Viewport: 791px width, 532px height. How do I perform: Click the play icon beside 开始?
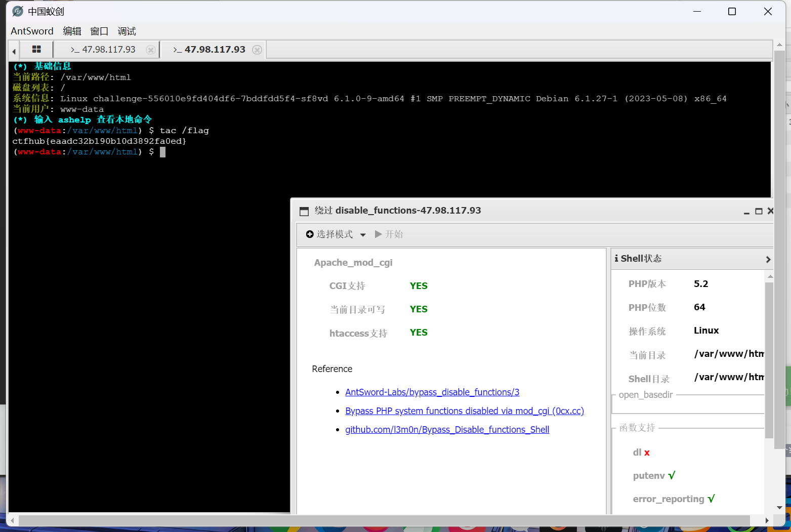coord(379,234)
